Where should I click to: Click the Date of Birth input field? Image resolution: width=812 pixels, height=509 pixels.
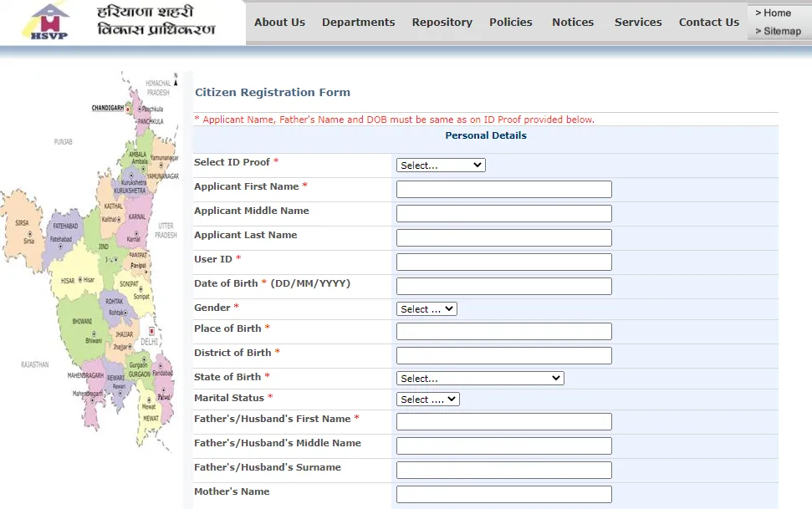[503, 287]
